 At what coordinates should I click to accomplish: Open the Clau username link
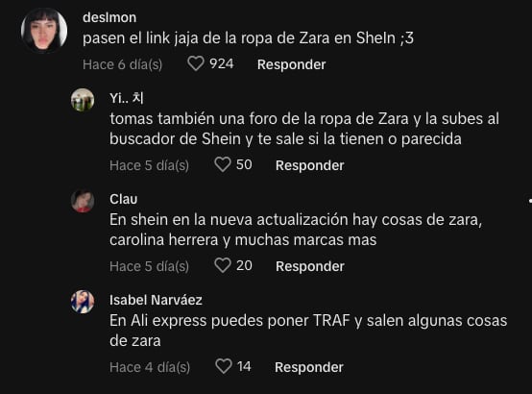tap(124, 199)
